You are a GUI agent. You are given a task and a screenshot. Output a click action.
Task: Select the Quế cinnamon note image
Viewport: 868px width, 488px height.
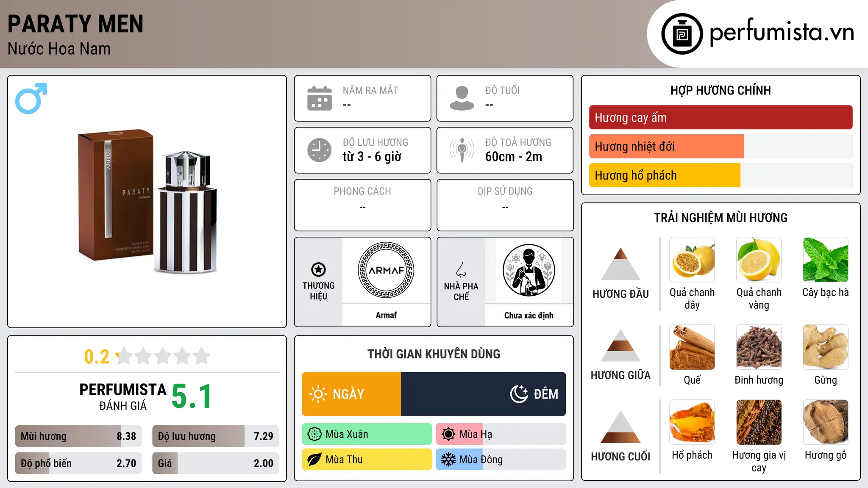pyautogui.click(x=692, y=347)
